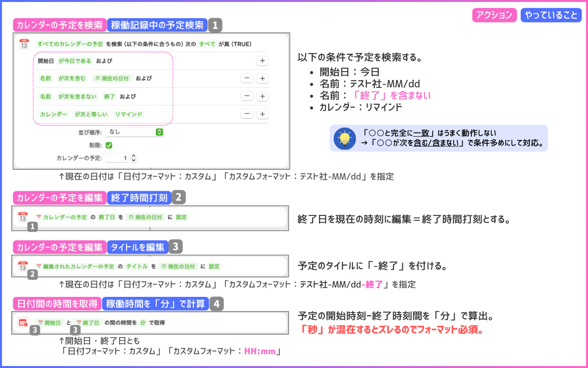Click the タイトルを編集 heading label
The image size is (588, 368).
[138, 247]
